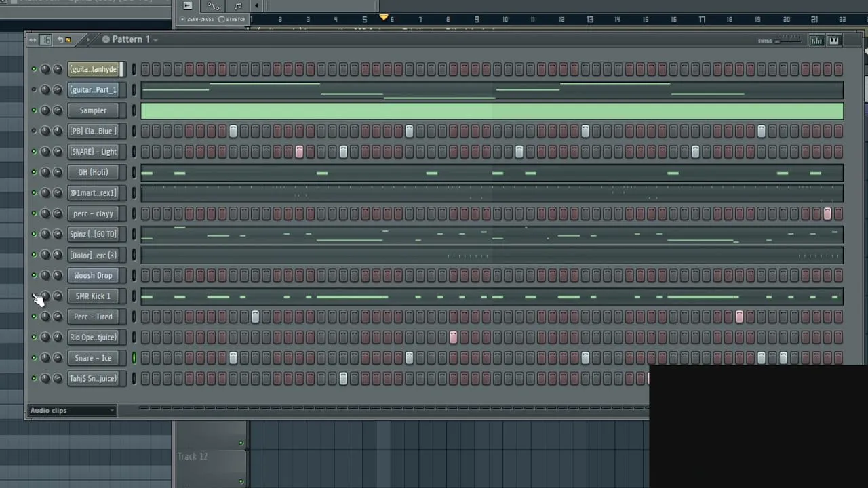Screen dimensions: 868x488
Task: Mute the [PB] Cla..Blue channel LED
Action: tap(33, 131)
